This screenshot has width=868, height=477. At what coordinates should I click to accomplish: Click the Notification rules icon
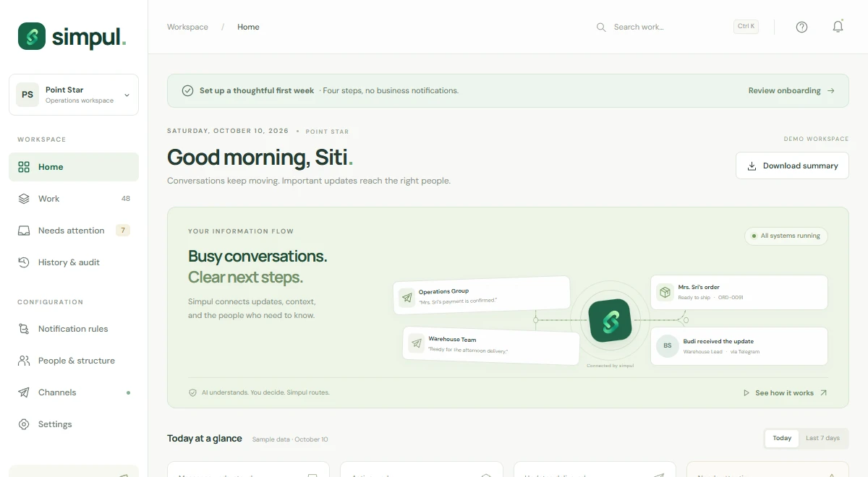point(24,329)
